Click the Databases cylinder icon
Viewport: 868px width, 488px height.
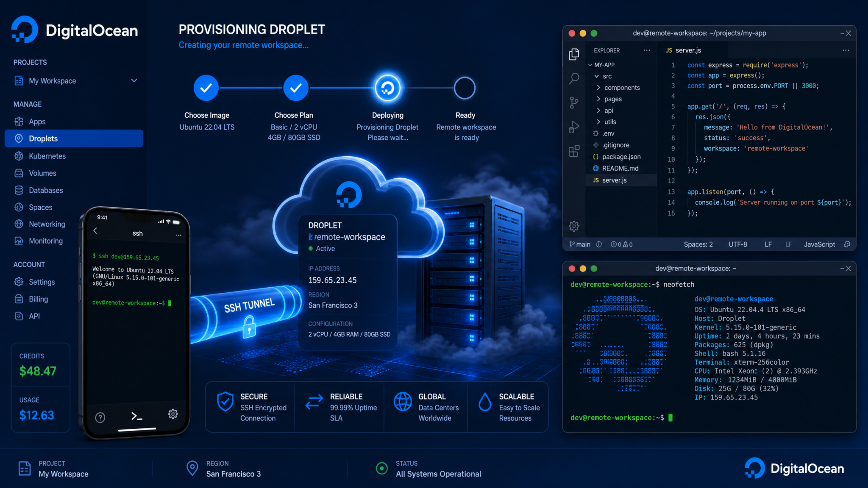pos(19,190)
